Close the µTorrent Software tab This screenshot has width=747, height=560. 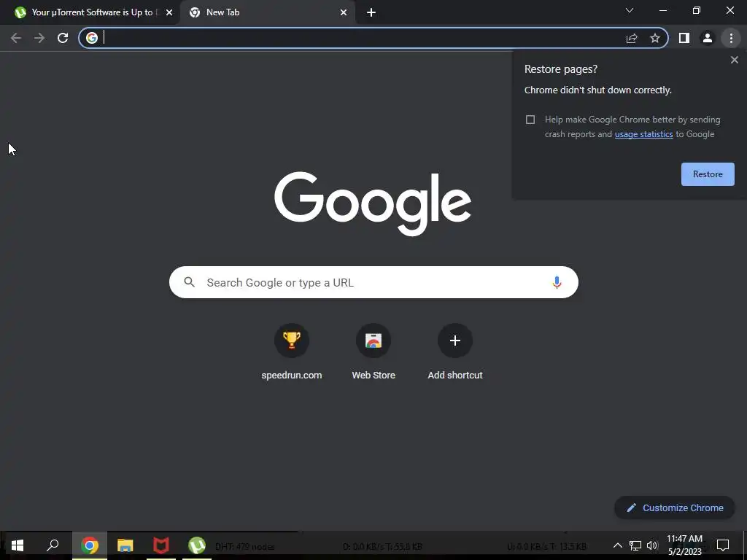(x=169, y=13)
